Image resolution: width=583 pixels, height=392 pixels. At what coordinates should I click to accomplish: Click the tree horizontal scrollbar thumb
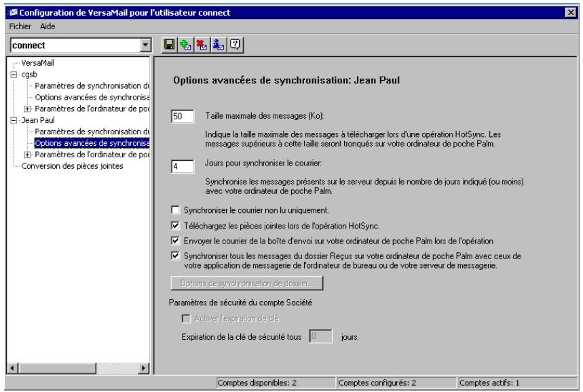[56, 368]
